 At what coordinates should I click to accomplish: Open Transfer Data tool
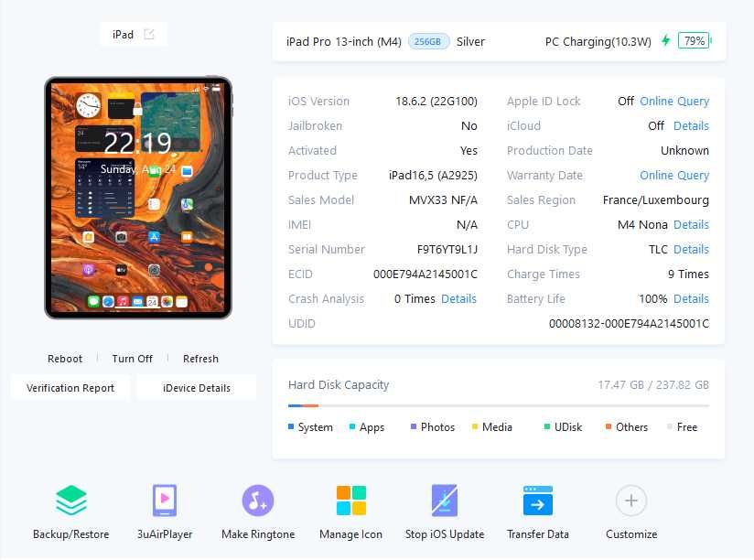[x=538, y=500]
